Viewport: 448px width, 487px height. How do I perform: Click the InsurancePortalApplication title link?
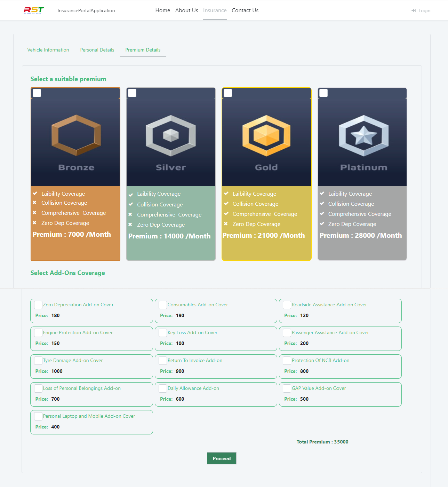coord(86,10)
